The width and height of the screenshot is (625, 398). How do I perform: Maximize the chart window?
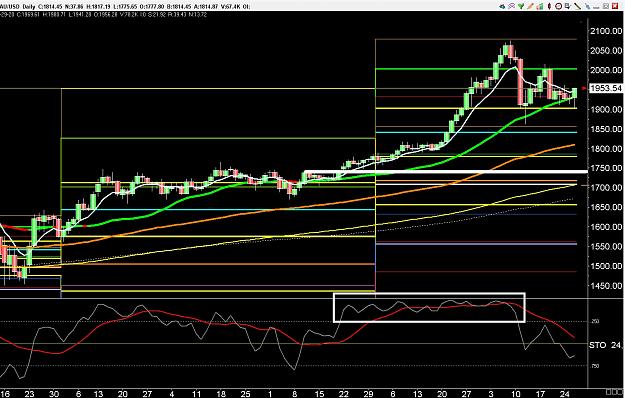point(606,6)
